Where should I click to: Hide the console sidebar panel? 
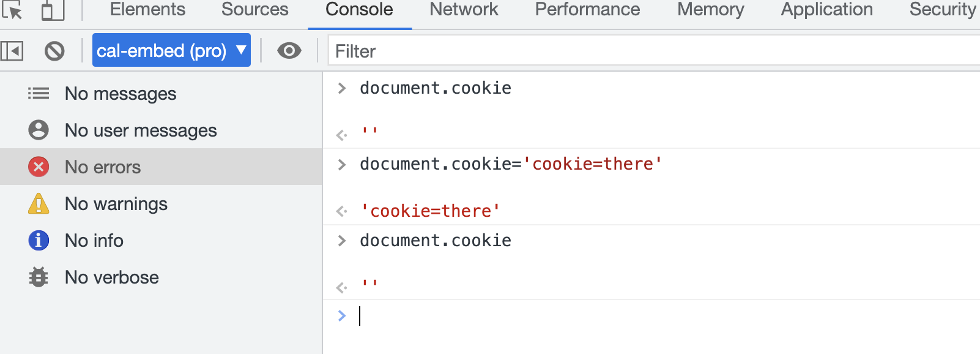12,51
